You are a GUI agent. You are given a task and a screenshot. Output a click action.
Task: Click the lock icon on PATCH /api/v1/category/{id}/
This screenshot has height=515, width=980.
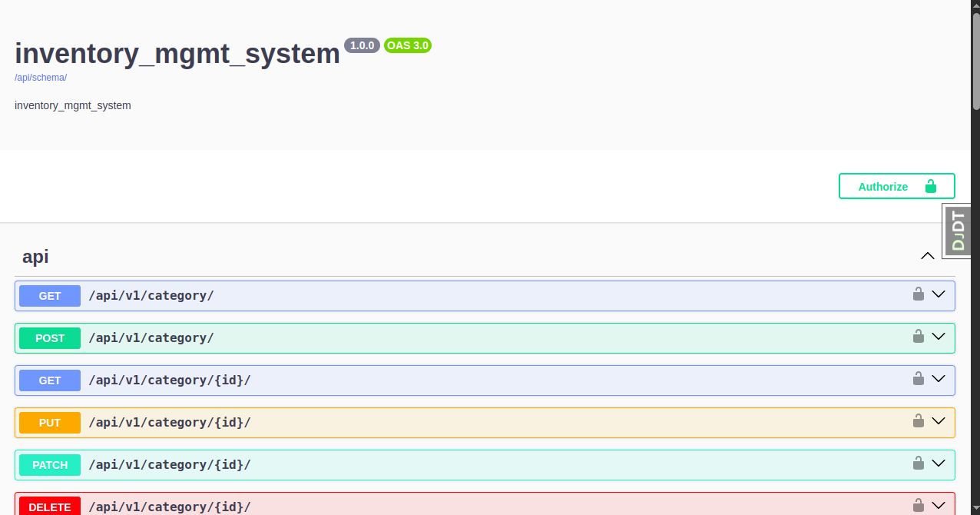click(x=919, y=463)
